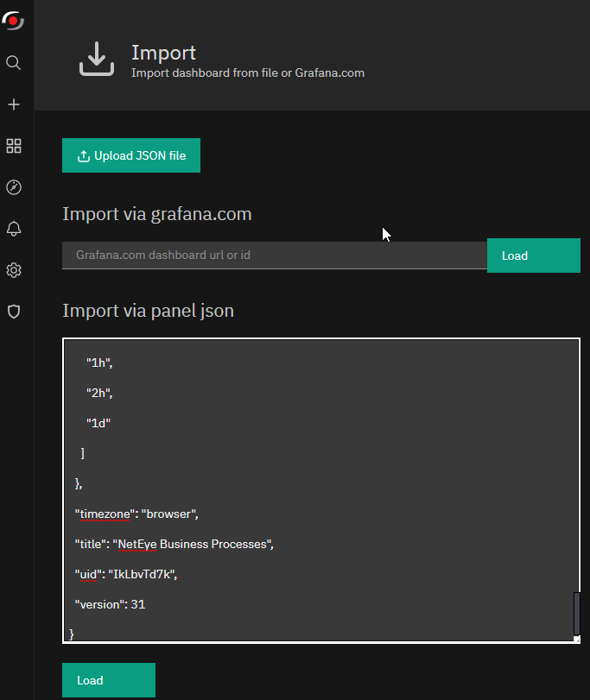Click Load button below panel json

pyautogui.click(x=109, y=680)
